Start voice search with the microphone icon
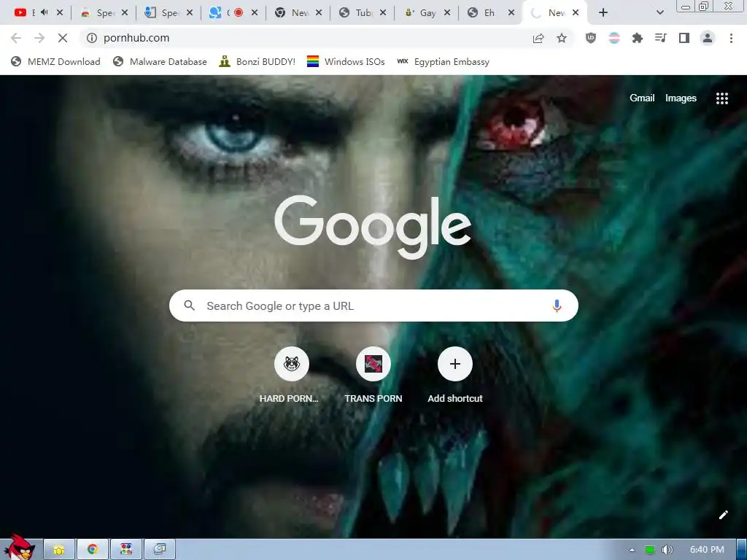 (x=557, y=306)
